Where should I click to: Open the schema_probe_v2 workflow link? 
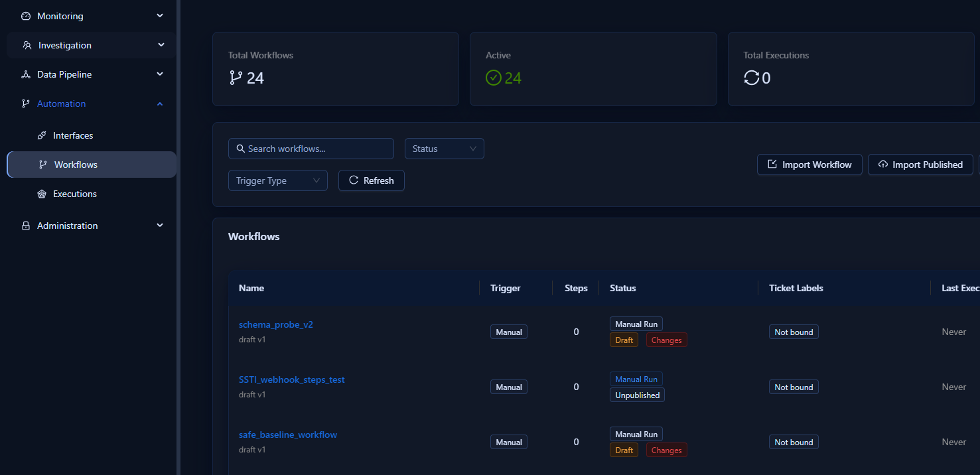click(x=276, y=324)
